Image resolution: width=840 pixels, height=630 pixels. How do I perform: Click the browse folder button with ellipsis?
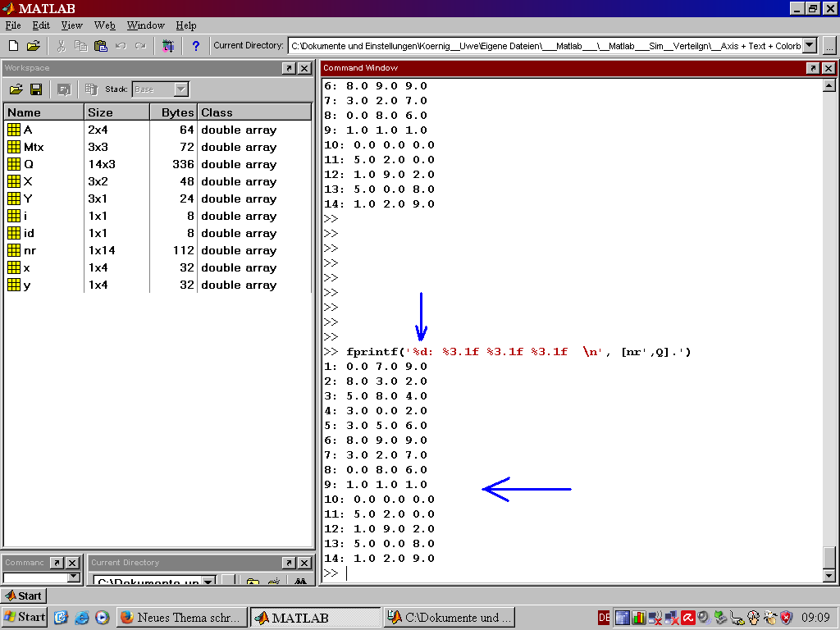click(x=829, y=46)
